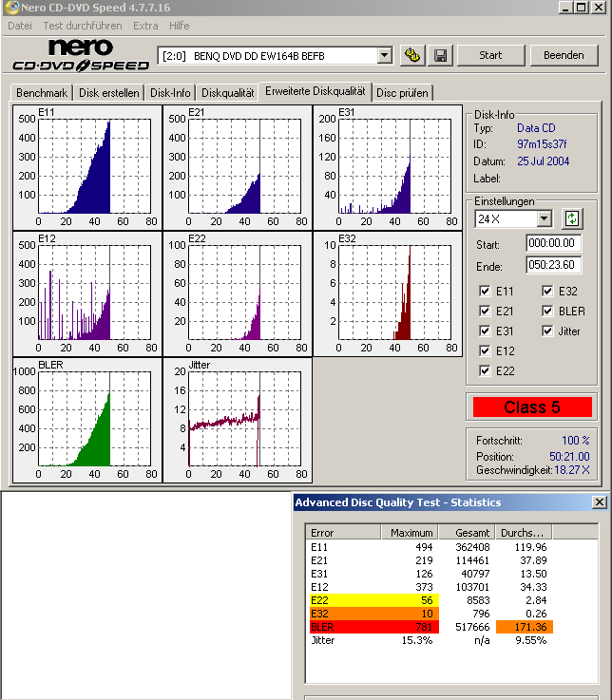Disable the Jitter checkbox
612x700 pixels.
(x=548, y=331)
